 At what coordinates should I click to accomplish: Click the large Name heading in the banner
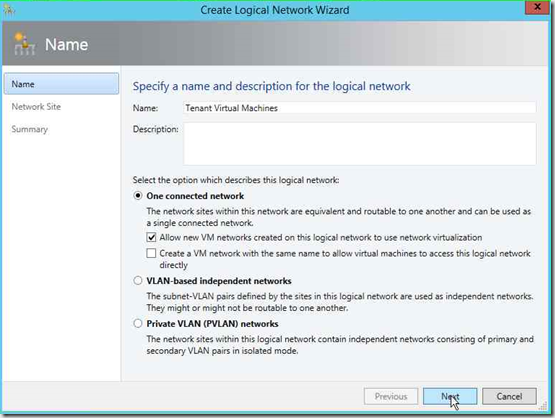click(67, 45)
